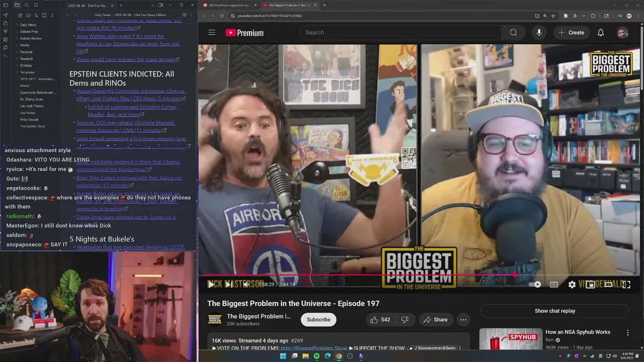644x362 pixels.
Task: Switch to AIO Boyfriend browser tab
Action: coord(229,5)
